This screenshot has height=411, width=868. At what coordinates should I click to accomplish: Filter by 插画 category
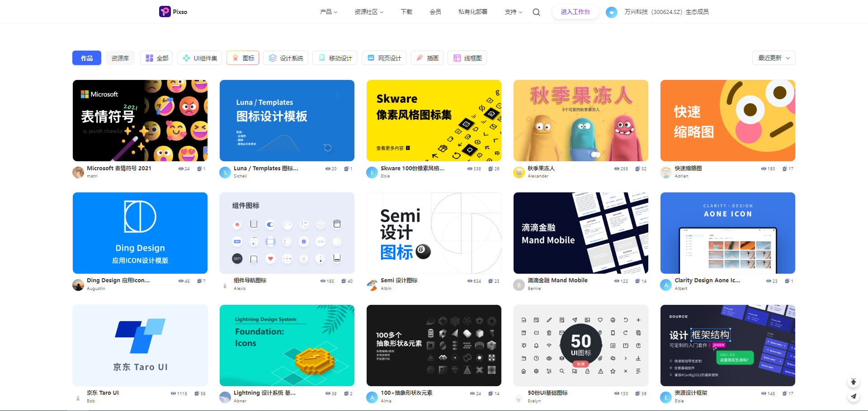click(x=427, y=58)
